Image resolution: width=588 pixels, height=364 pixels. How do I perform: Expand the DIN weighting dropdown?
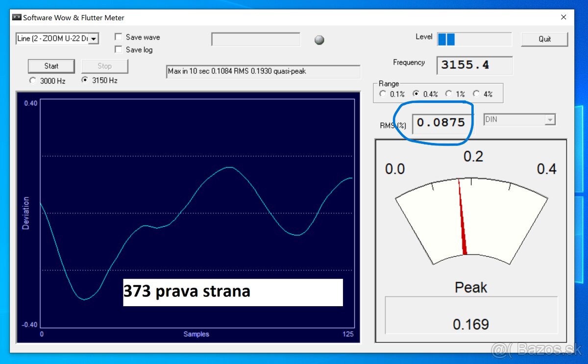[550, 120]
